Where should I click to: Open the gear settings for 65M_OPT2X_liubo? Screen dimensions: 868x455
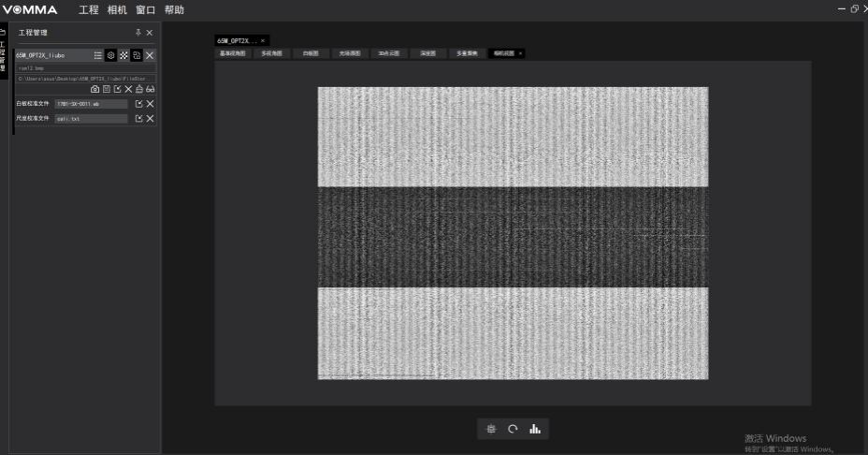111,56
